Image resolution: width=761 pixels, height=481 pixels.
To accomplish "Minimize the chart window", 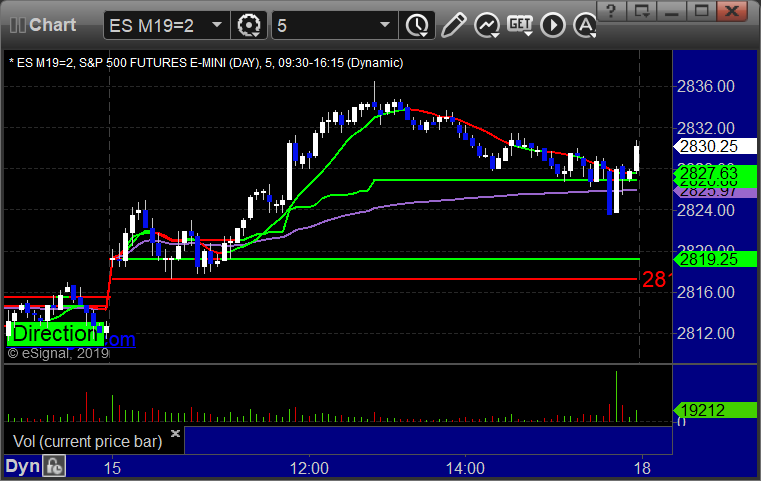I will click(671, 10).
